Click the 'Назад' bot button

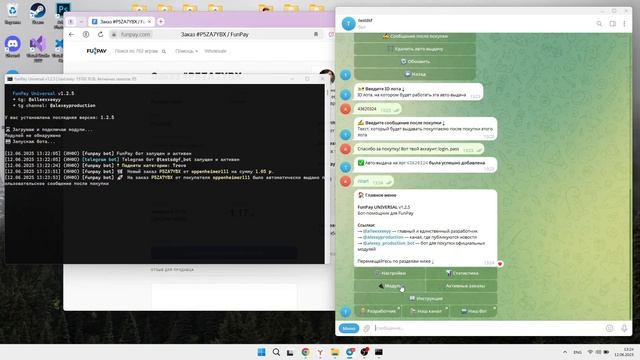[415, 74]
